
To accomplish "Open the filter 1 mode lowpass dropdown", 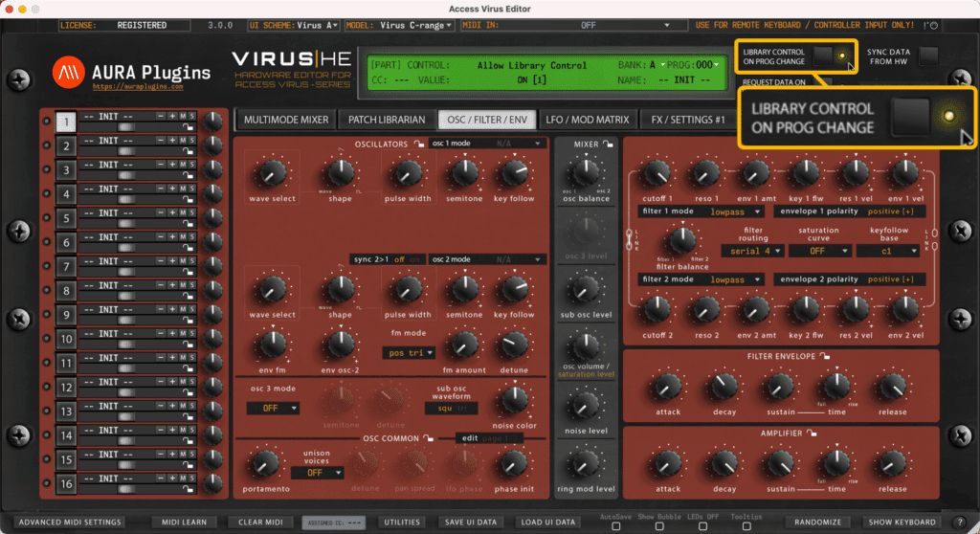I will tap(702, 211).
